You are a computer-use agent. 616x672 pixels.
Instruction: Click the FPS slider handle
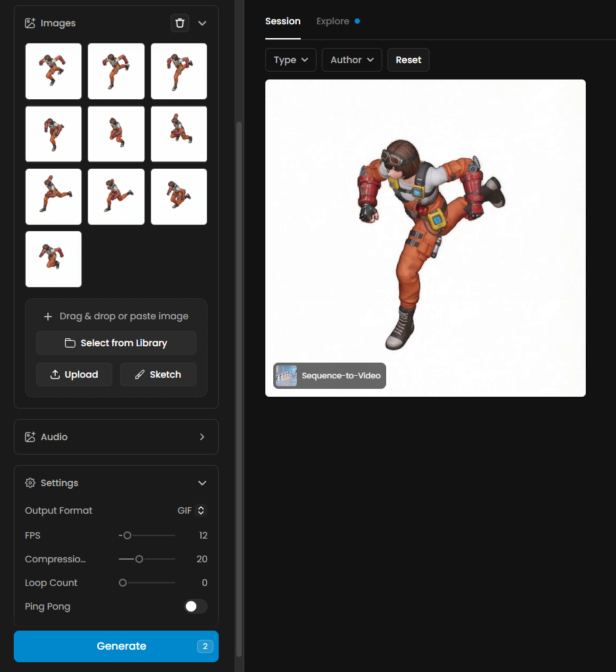pyautogui.click(x=127, y=535)
